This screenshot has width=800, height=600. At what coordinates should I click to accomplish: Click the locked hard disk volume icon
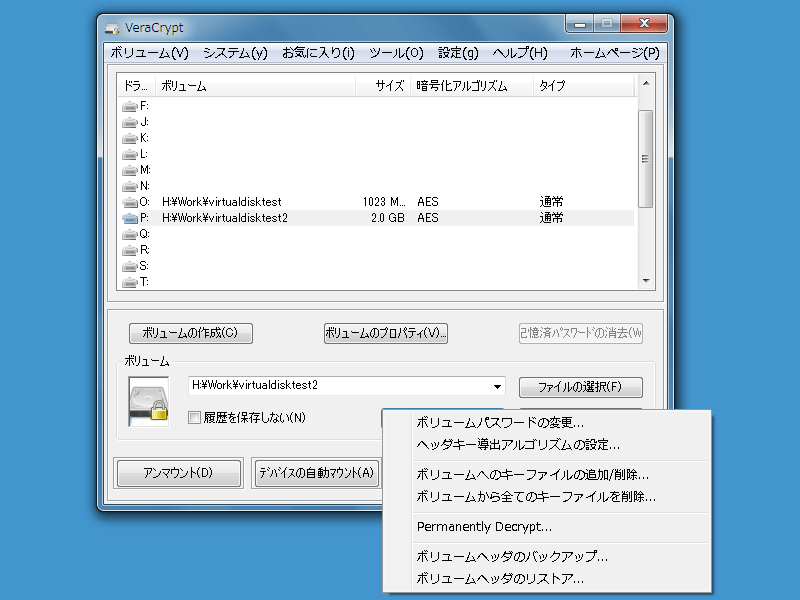coord(148,402)
